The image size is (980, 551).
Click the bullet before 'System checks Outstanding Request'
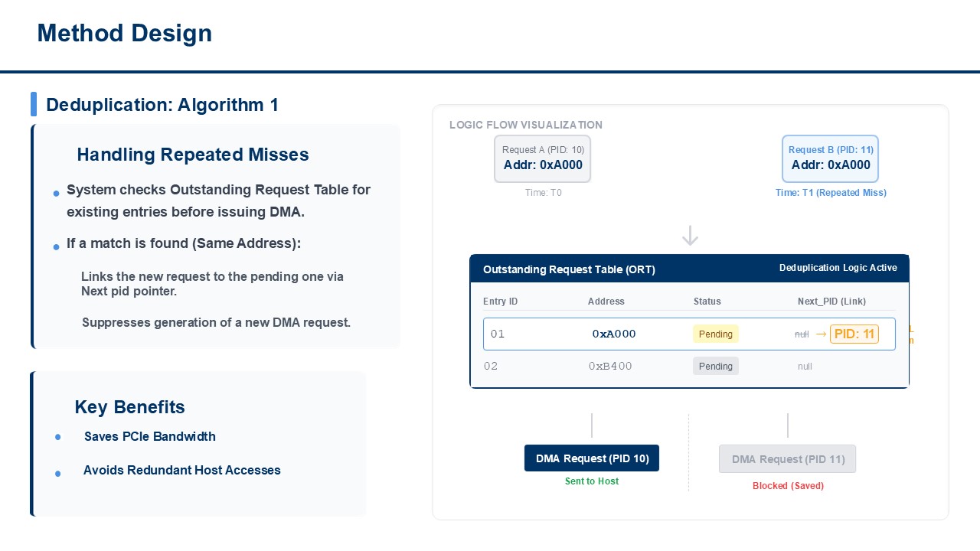tap(56, 194)
